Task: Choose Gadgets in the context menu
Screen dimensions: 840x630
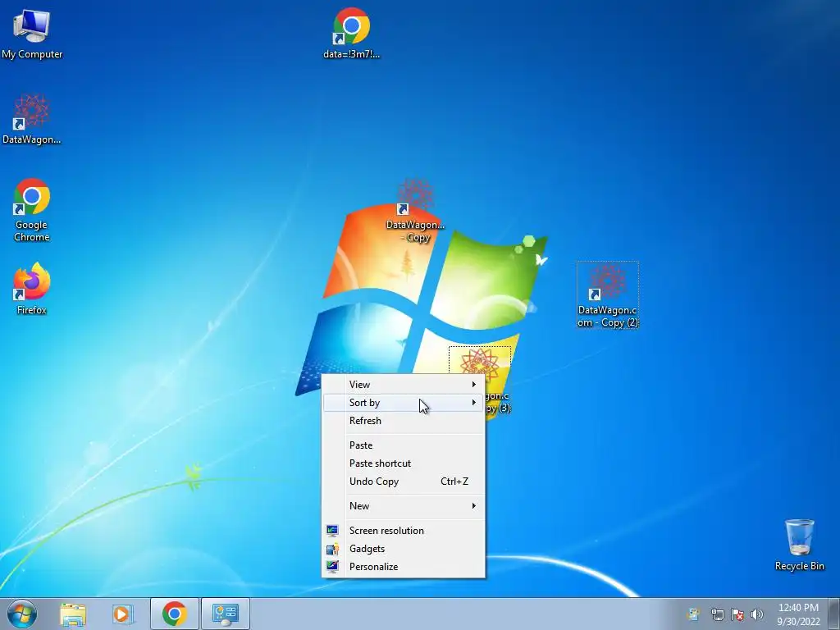Action: pyautogui.click(x=403, y=549)
